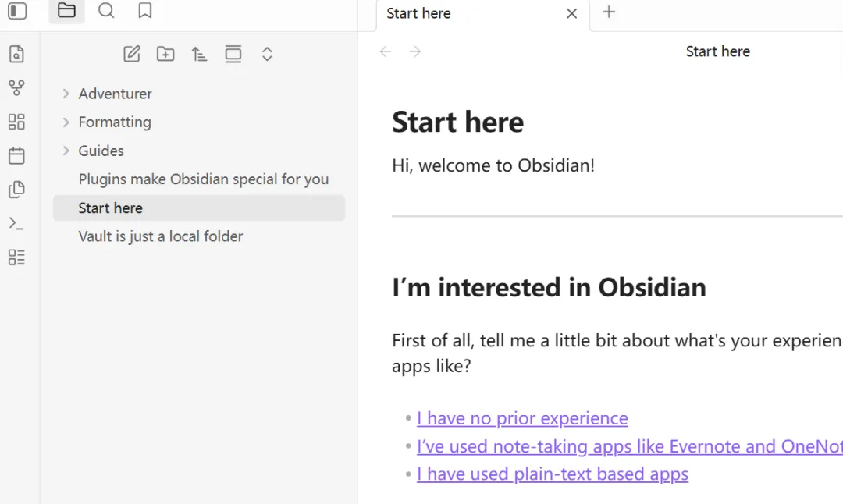The image size is (843, 504).
Task: Open the bookmarks tab
Action: (144, 11)
